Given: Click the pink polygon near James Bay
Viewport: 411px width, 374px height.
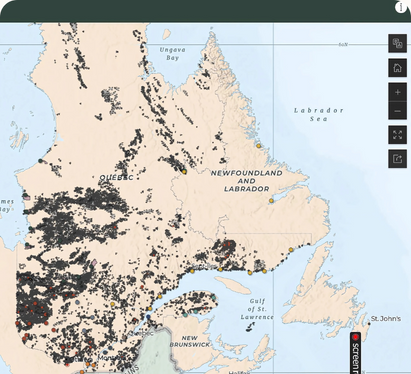Looking at the screenshot, I should tap(27, 198).
